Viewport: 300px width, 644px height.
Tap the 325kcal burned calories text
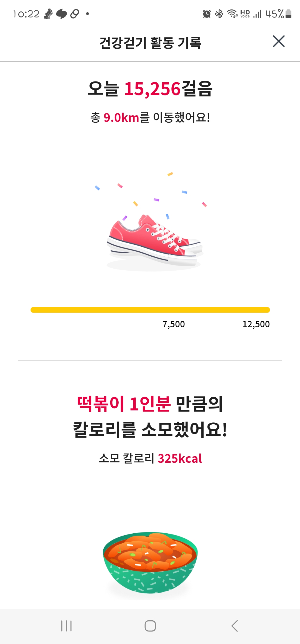click(x=179, y=459)
